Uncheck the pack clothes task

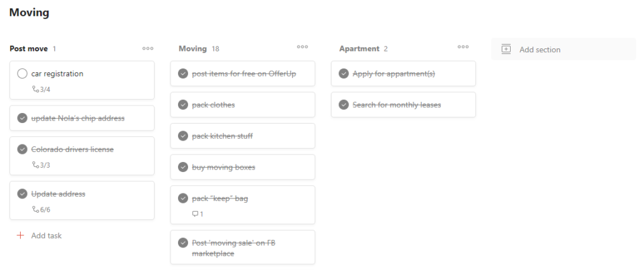(x=183, y=105)
